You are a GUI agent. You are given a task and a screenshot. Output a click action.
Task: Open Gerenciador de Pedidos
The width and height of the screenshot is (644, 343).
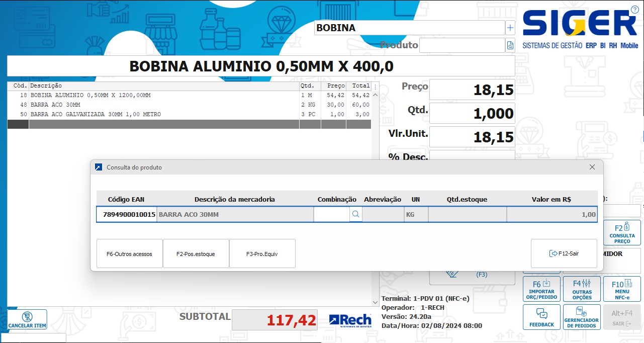(x=582, y=317)
